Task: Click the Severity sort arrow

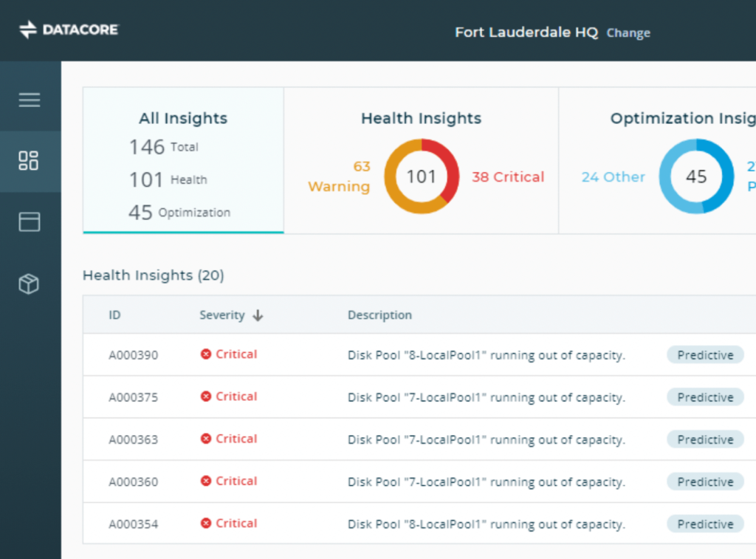Action: (x=258, y=315)
